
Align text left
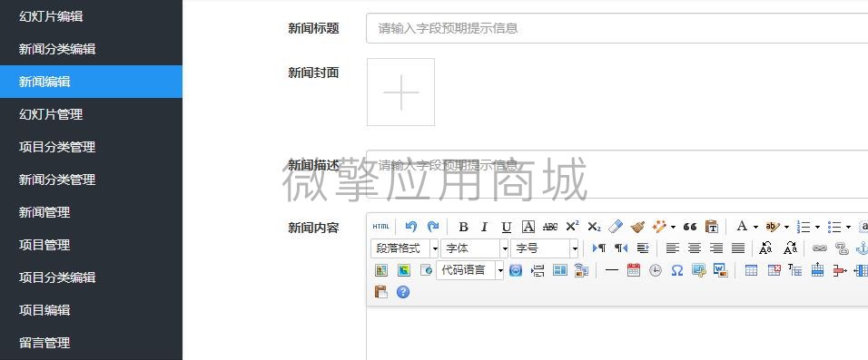[673, 248]
